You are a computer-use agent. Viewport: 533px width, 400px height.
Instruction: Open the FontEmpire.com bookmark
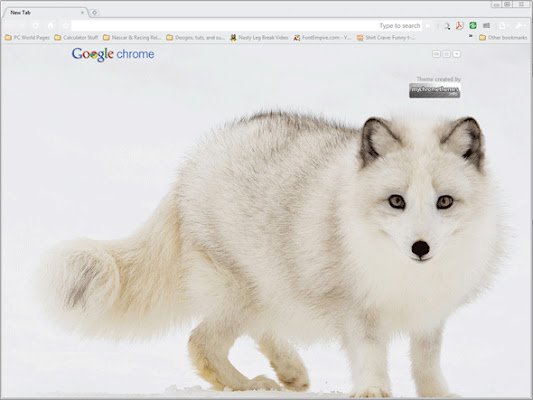(322, 37)
